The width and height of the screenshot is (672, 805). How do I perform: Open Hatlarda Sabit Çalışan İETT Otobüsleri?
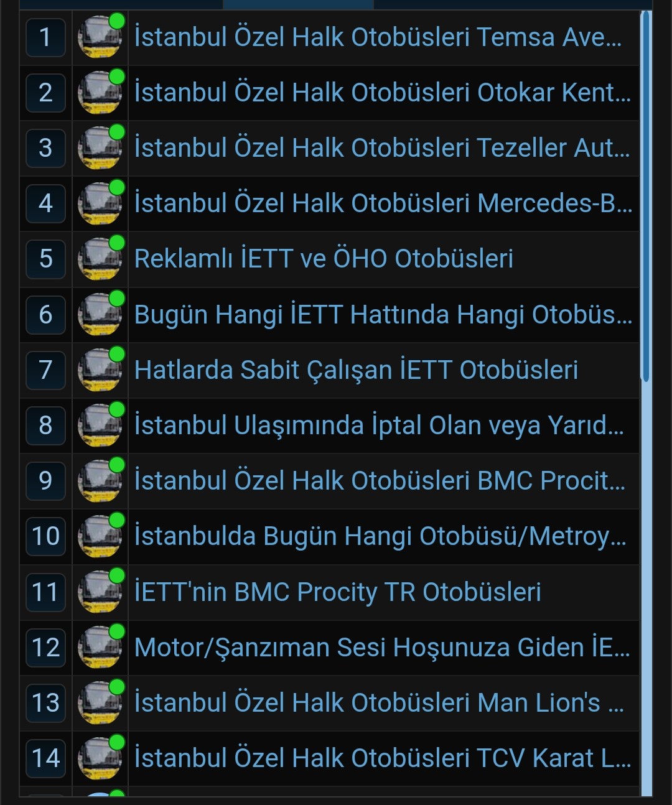pyautogui.click(x=356, y=370)
